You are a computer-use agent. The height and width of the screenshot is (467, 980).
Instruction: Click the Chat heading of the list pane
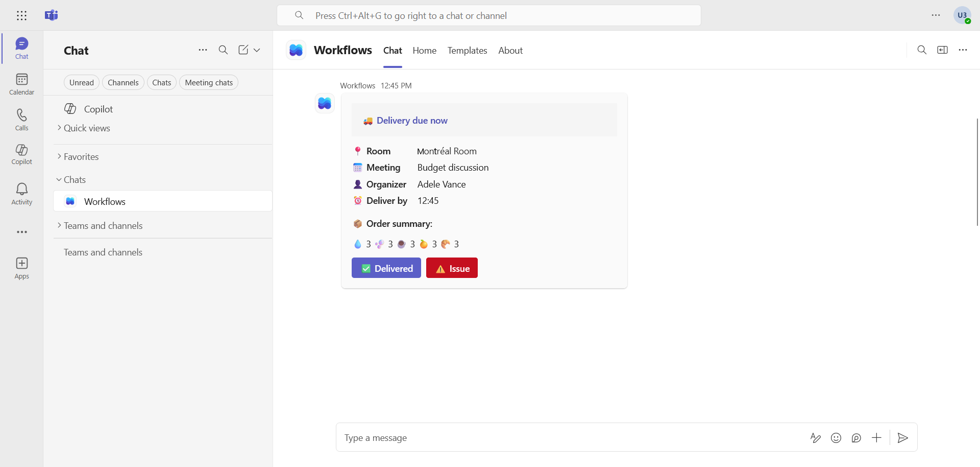tap(76, 51)
